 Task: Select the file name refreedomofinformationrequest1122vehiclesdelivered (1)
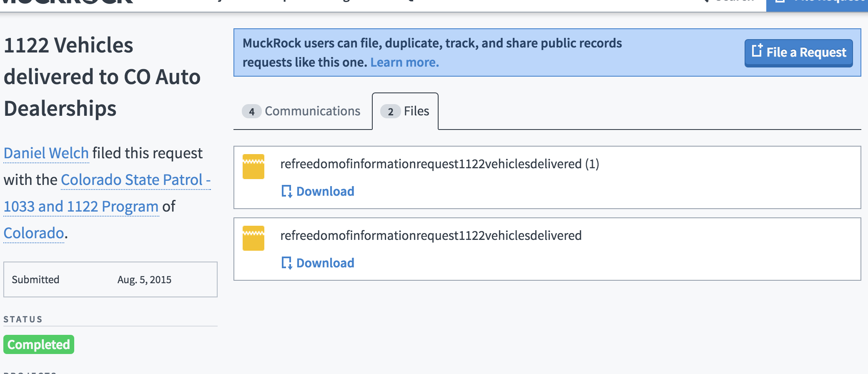click(439, 164)
